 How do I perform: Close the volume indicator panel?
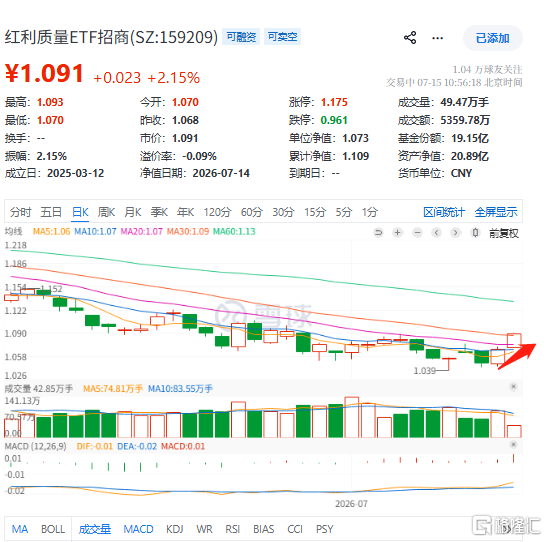513,387
